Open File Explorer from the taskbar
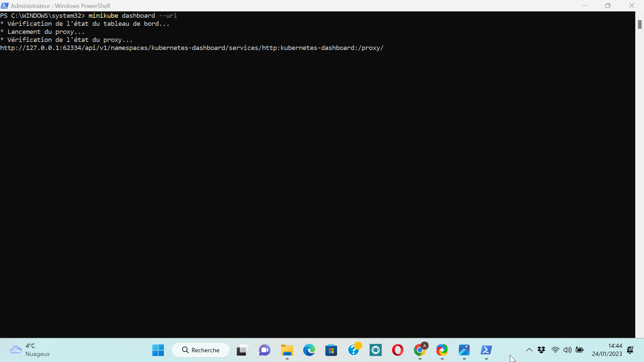Image resolution: width=644 pixels, height=362 pixels. coord(287,350)
